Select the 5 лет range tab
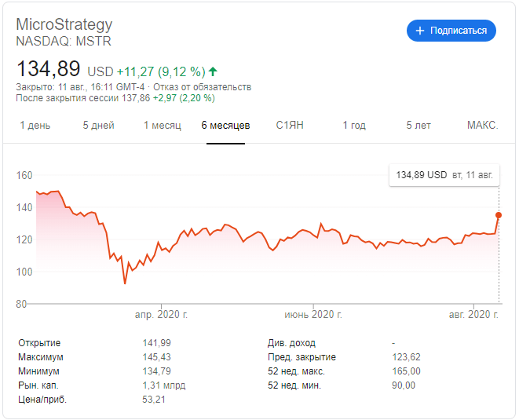This screenshot has width=519, height=420. 418,126
